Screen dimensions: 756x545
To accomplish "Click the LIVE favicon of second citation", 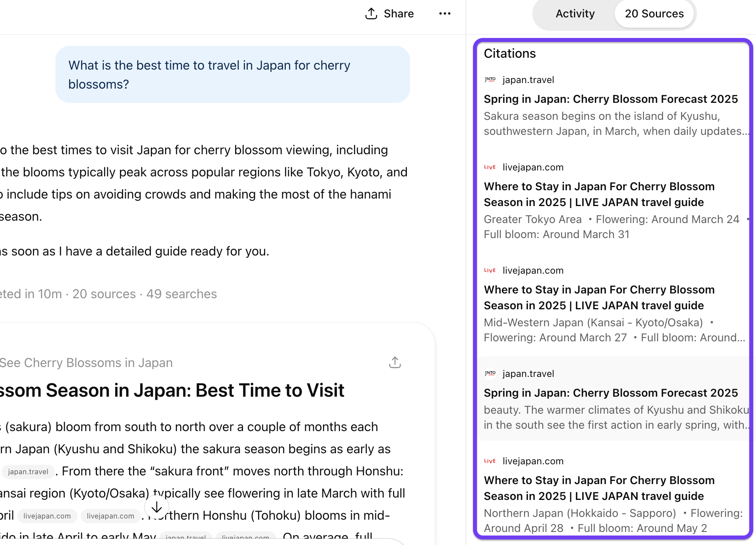I will point(490,167).
